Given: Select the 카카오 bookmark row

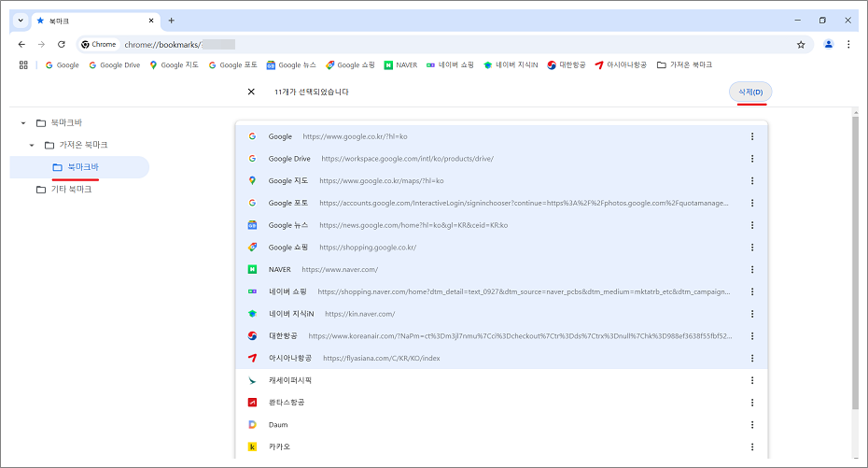Looking at the screenshot, I should click(501, 447).
